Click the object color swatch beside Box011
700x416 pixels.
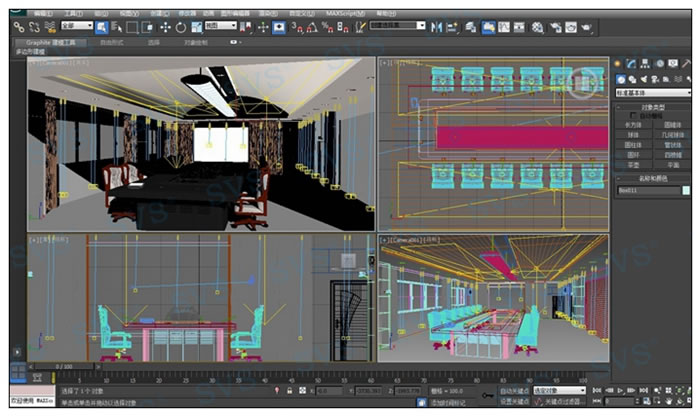pos(686,189)
